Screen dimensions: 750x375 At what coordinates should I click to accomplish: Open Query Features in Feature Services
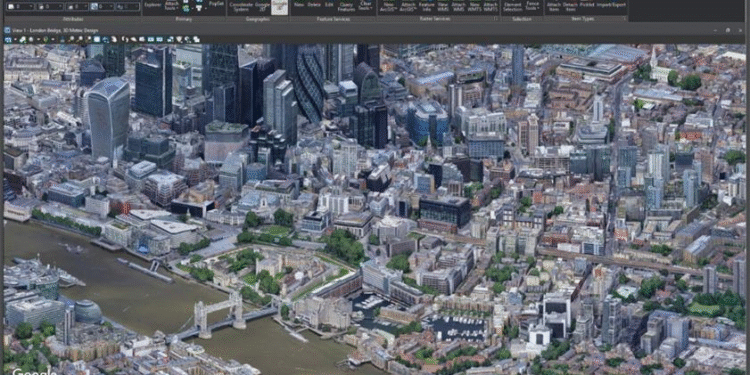tap(346, 7)
